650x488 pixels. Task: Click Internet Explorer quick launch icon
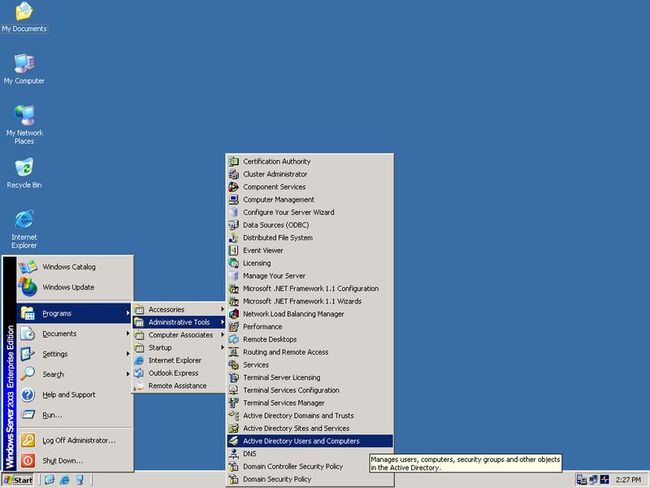65,480
